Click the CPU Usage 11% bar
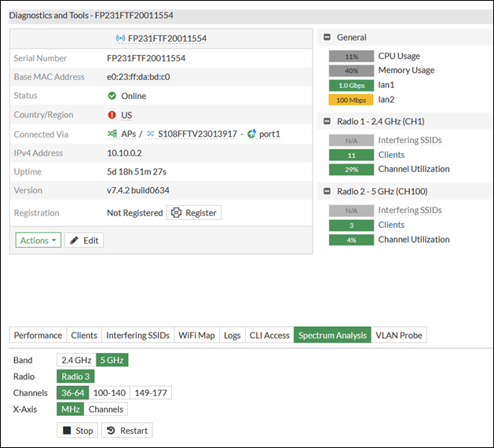 pyautogui.click(x=351, y=57)
